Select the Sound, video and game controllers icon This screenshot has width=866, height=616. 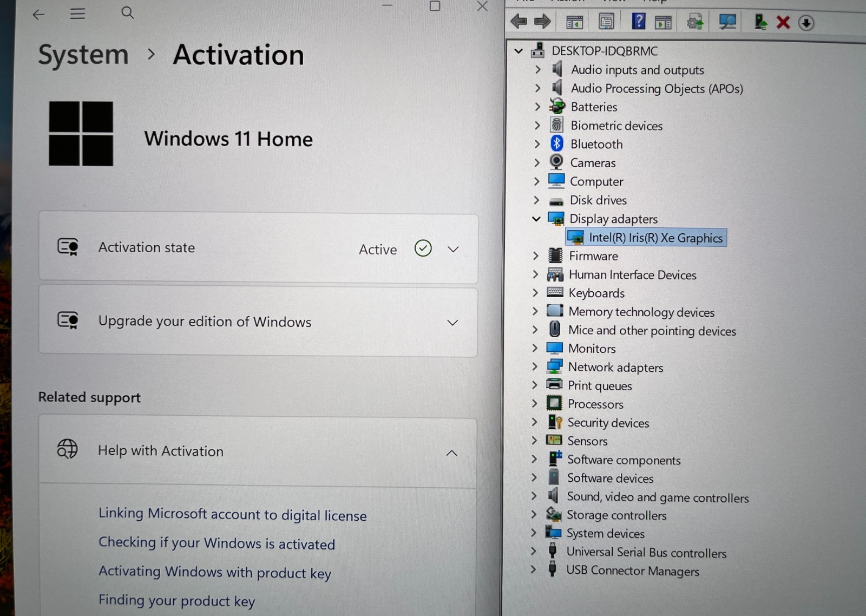click(x=553, y=495)
